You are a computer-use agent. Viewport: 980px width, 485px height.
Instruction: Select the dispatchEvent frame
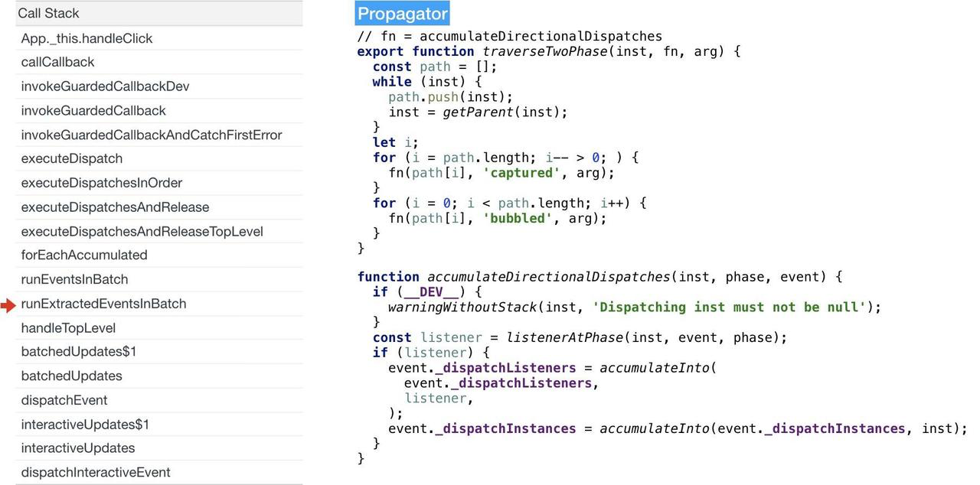click(x=159, y=400)
